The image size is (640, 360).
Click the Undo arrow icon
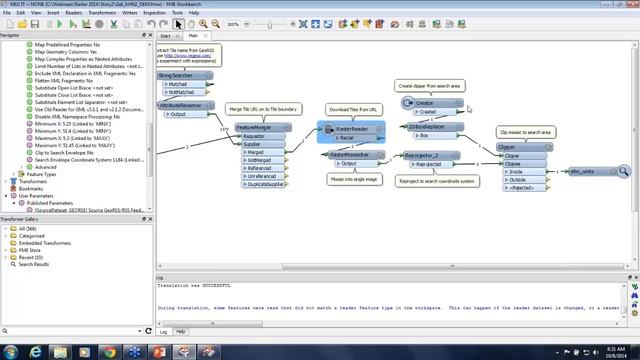tap(151, 24)
